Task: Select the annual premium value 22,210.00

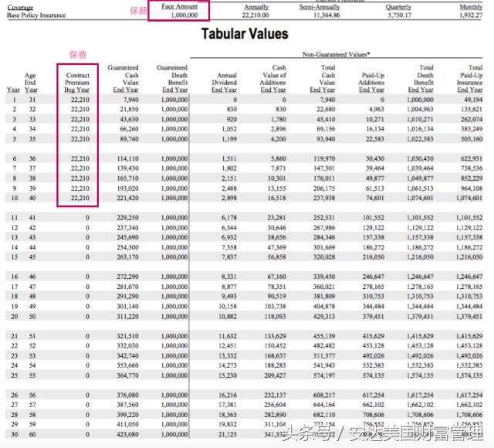Action: click(x=255, y=15)
